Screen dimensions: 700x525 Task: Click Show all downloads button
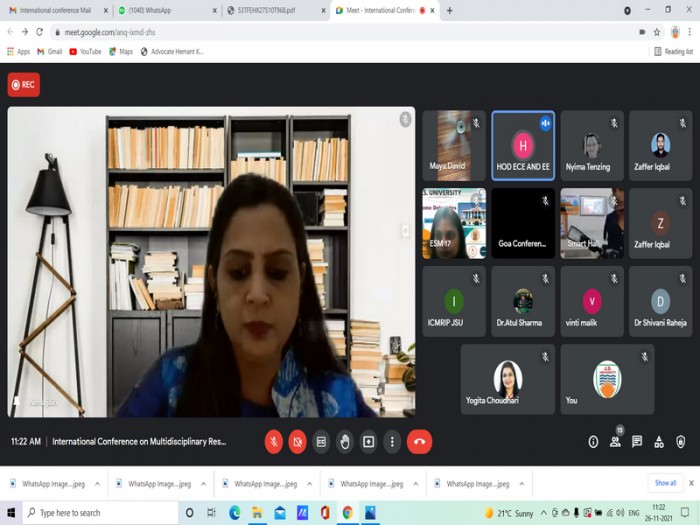(665, 483)
